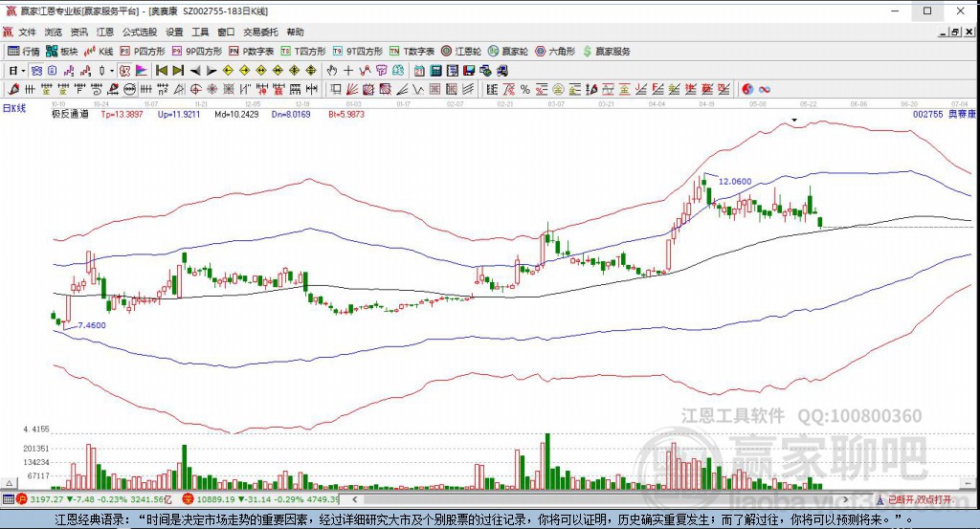Select the percent % line tool
This screenshot has height=529, width=980.
coord(525,89)
